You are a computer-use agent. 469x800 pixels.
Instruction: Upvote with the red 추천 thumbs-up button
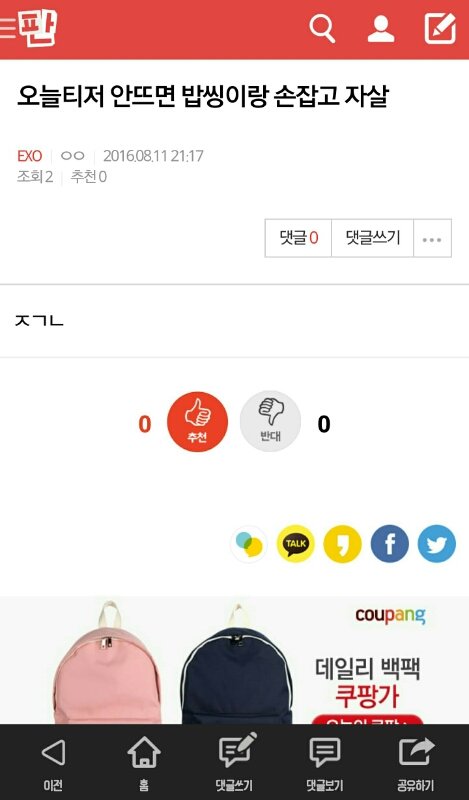[x=198, y=421]
